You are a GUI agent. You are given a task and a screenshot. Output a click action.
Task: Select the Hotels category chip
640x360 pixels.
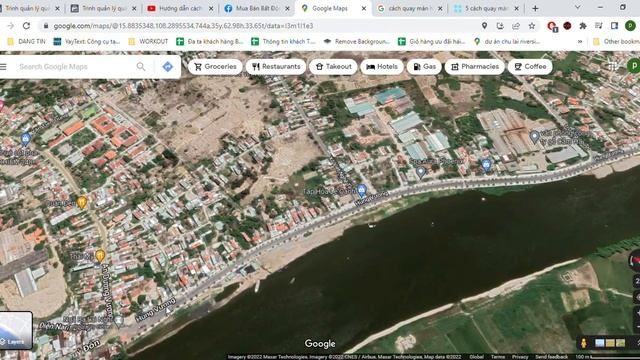pos(382,67)
